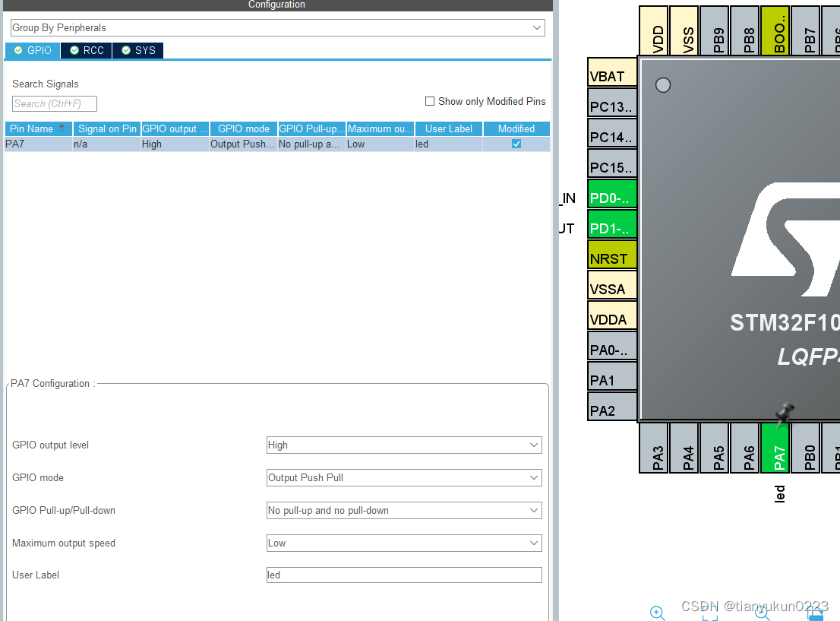The height and width of the screenshot is (621, 840).
Task: Open the GPIO configuration tab
Action: [32, 50]
